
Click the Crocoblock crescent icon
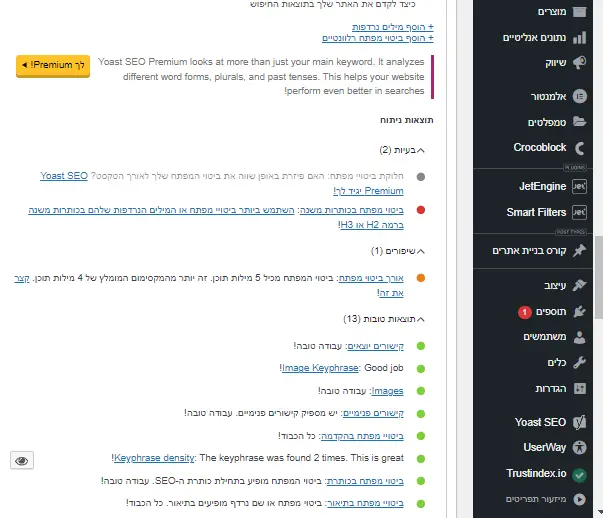pyautogui.click(x=580, y=148)
